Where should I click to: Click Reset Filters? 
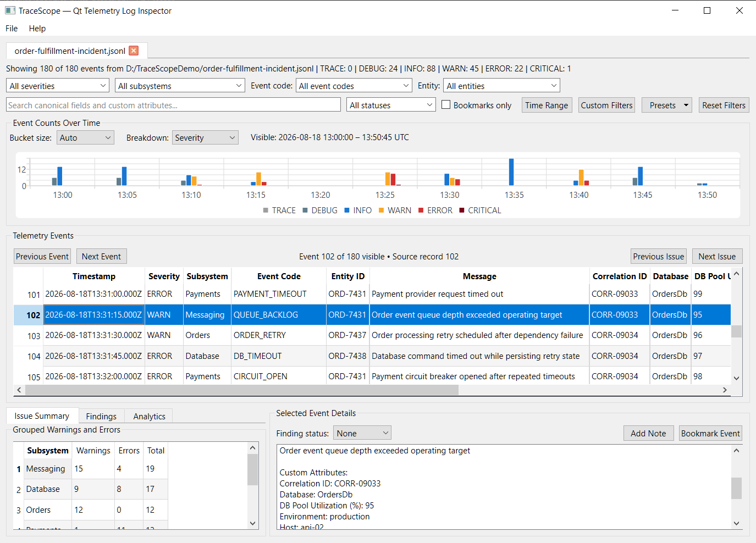(x=724, y=105)
